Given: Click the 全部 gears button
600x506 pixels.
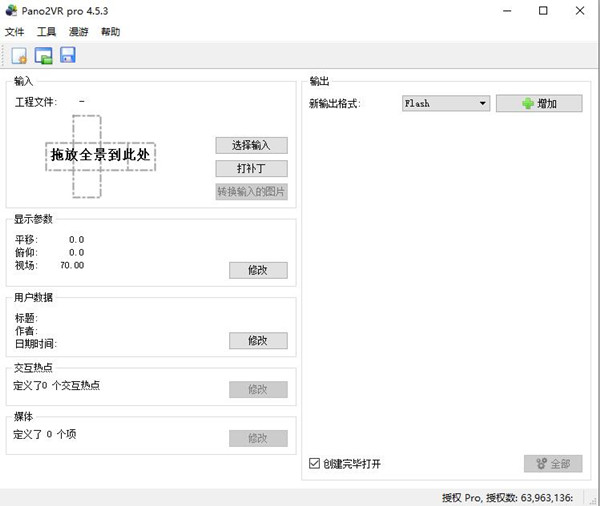Looking at the screenshot, I should [x=552, y=464].
